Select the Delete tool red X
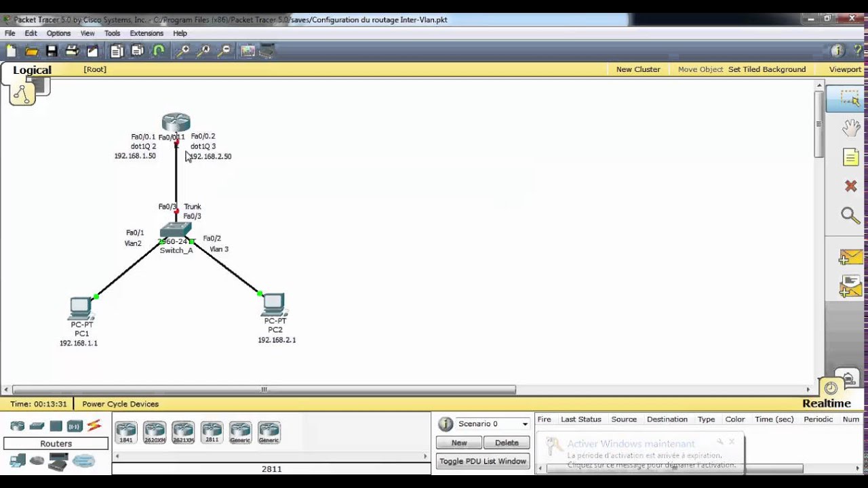Image resolution: width=868 pixels, height=488 pixels. tap(850, 186)
